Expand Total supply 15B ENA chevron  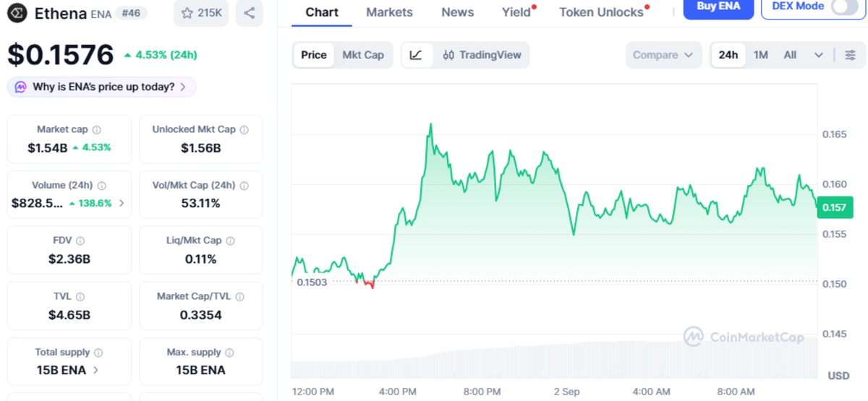pos(96,371)
